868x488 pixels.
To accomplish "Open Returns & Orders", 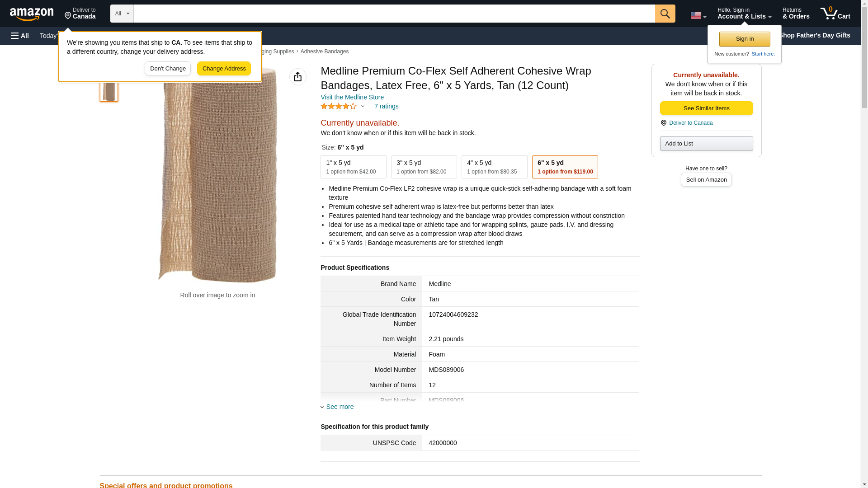I will point(796,14).
